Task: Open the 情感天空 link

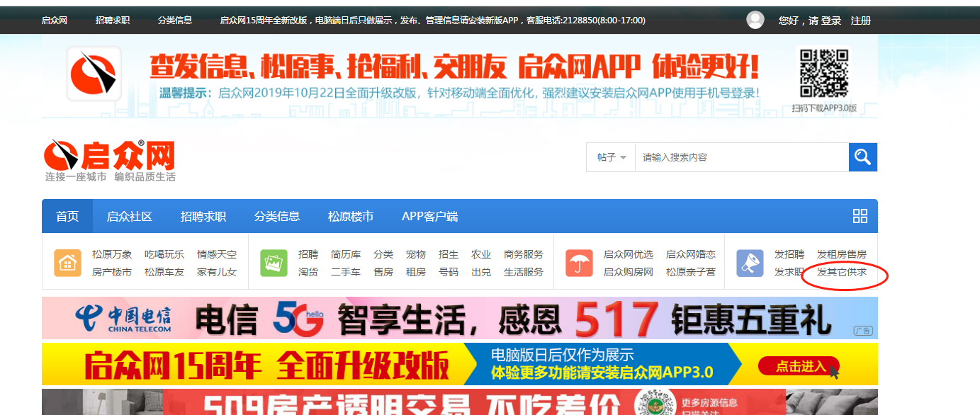Action: [217, 254]
